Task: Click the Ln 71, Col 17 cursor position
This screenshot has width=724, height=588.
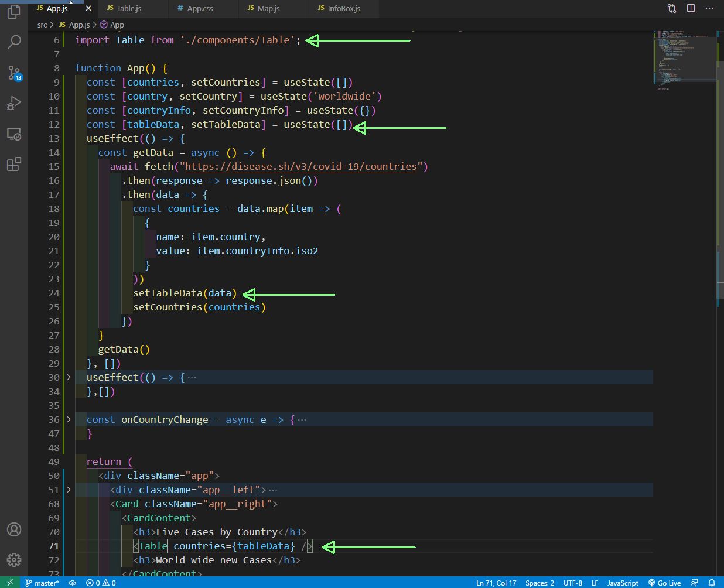Action: 496,583
